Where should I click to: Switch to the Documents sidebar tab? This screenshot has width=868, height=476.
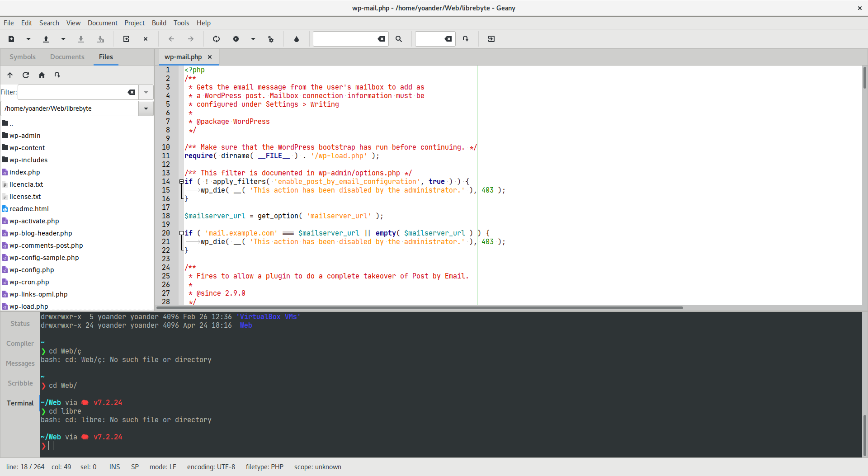pos(67,57)
